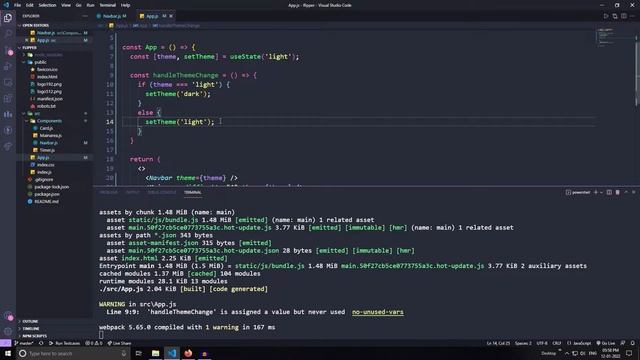Open the Selection menu
The height and width of the screenshot is (360, 640).
(47, 5)
